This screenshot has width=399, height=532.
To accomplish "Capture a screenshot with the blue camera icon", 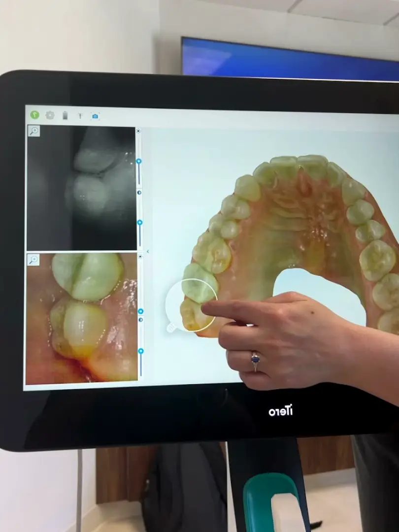I will coord(95,116).
